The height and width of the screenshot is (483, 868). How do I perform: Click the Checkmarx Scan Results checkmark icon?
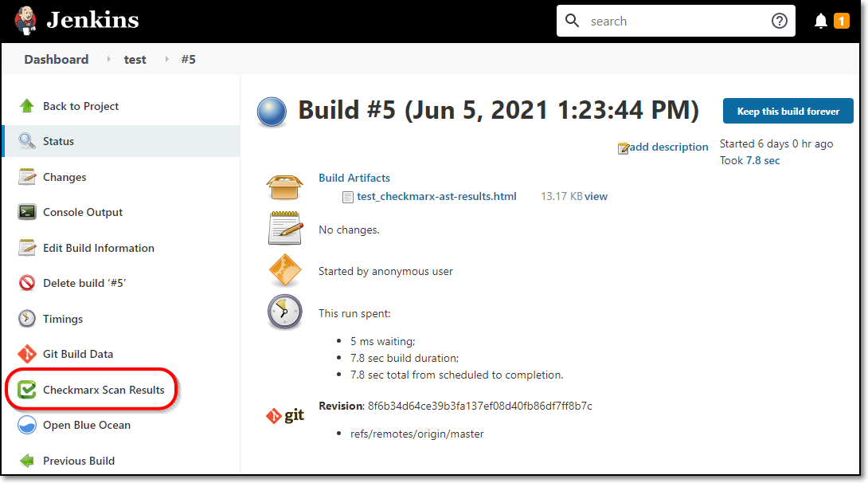(x=26, y=390)
